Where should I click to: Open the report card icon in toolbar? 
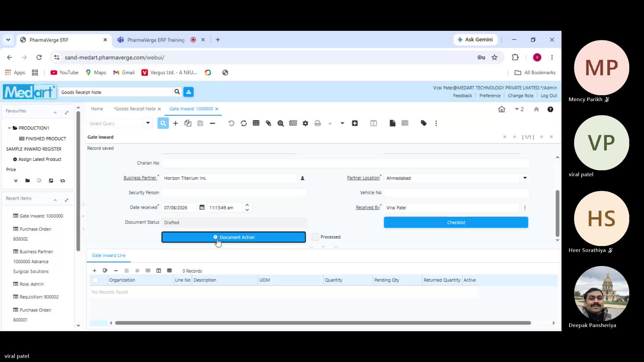click(293, 123)
